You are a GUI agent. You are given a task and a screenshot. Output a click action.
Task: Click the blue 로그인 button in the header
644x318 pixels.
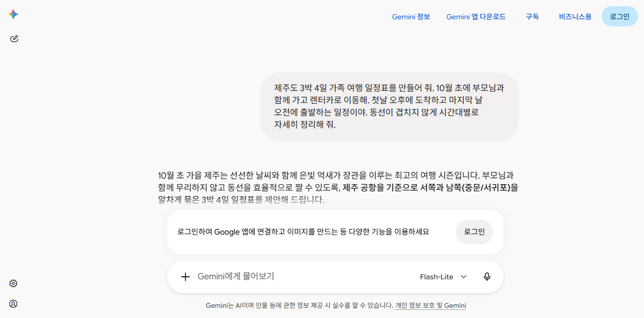[620, 16]
